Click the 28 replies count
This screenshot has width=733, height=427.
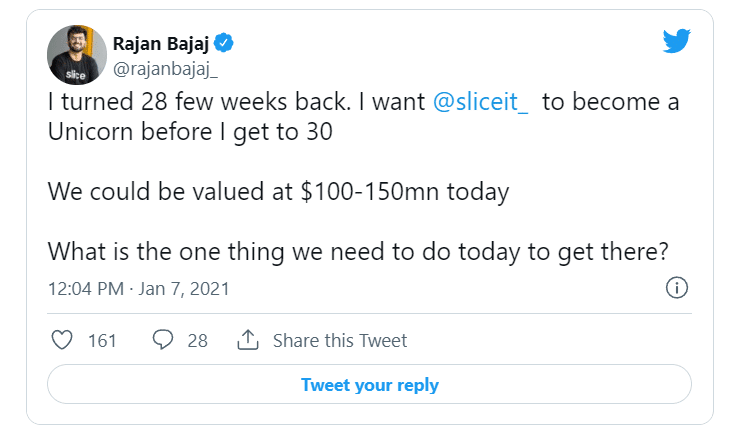[x=197, y=340]
